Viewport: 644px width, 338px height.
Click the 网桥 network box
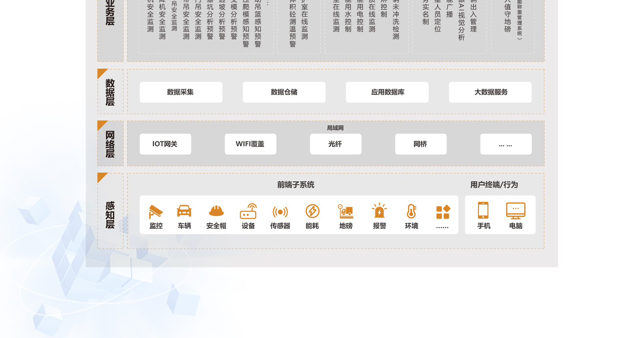pos(421,144)
